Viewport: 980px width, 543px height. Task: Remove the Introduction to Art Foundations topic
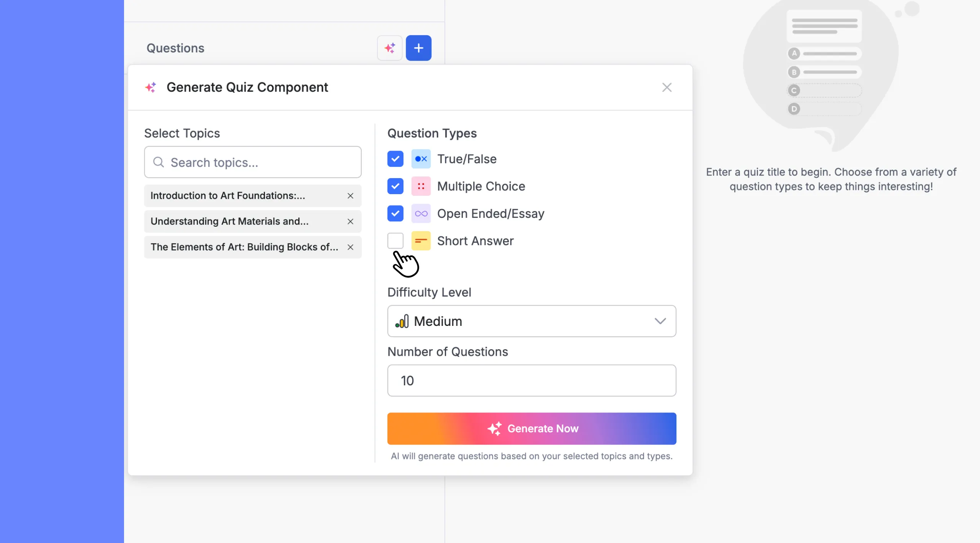(x=350, y=196)
